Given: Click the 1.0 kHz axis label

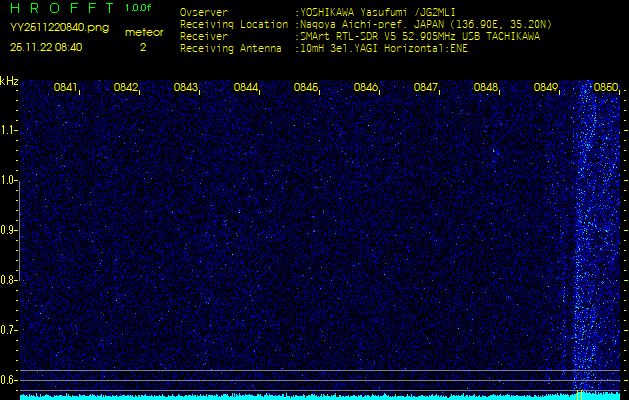Looking at the screenshot, I should pyautogui.click(x=7, y=180).
